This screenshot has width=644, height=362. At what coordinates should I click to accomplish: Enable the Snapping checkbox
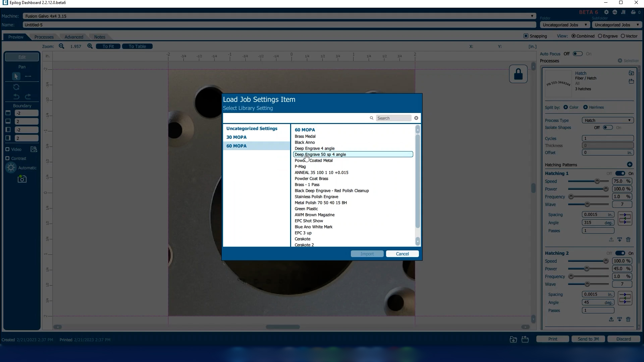tap(526, 36)
